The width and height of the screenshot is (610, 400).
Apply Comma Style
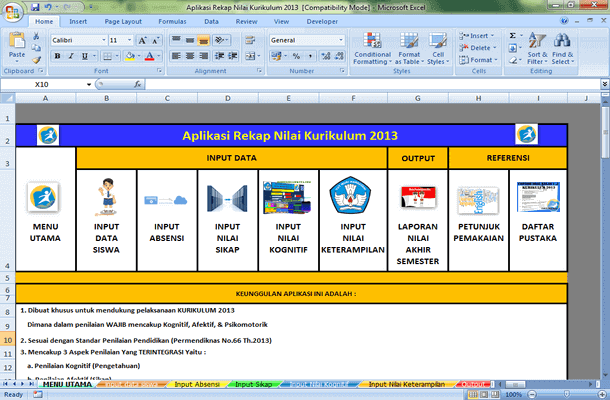coord(310,56)
